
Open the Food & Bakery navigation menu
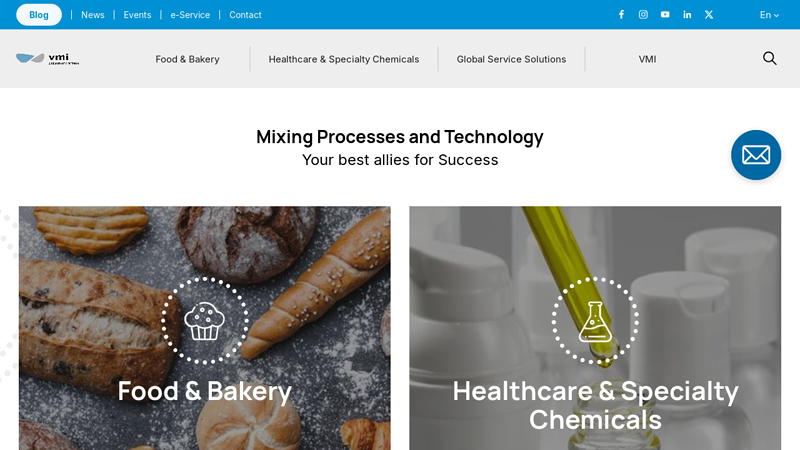tap(187, 59)
